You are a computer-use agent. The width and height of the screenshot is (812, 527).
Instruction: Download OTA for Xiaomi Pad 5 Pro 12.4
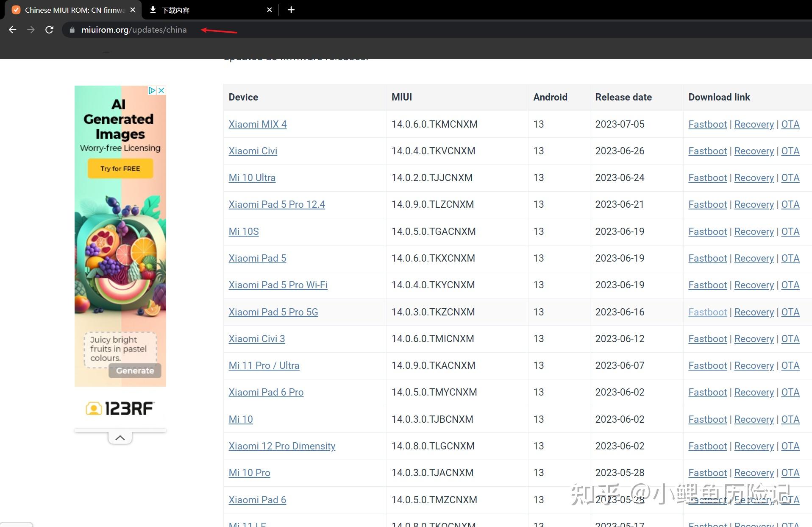[790, 204]
